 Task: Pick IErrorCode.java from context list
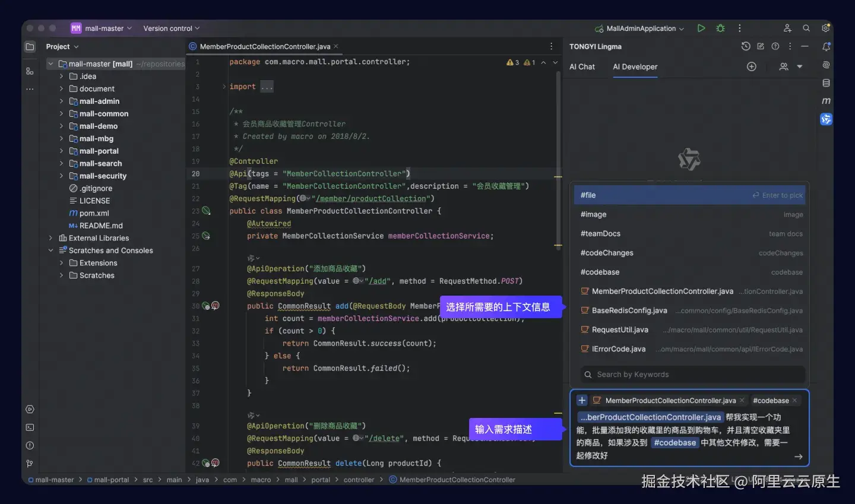click(x=690, y=349)
